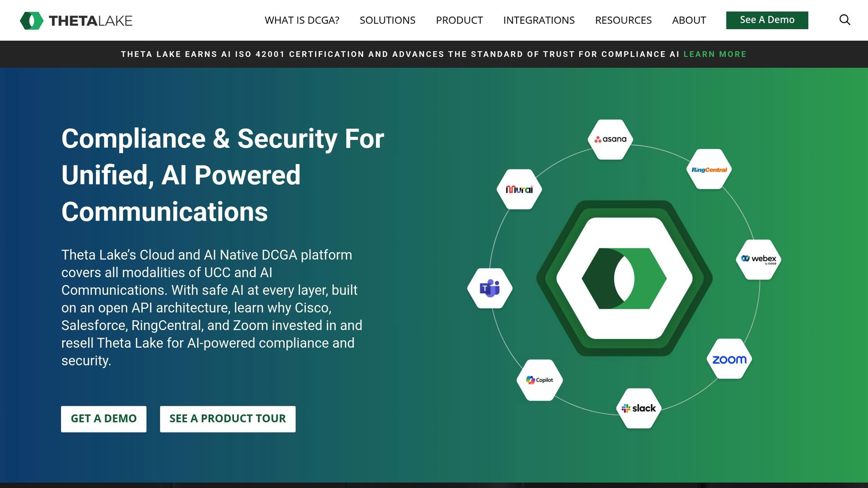The width and height of the screenshot is (868, 488).
Task: Click the search magnifier icon
Action: click(845, 20)
